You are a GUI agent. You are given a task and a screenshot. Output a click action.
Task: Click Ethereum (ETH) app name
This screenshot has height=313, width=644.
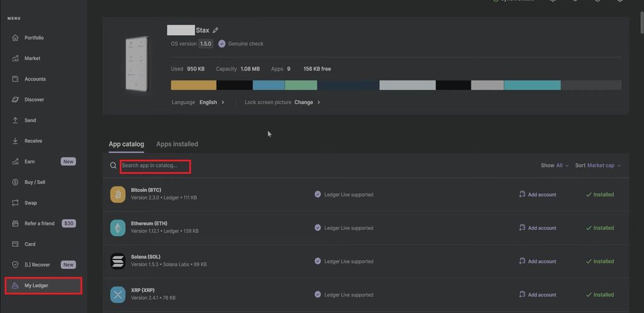pyautogui.click(x=149, y=224)
